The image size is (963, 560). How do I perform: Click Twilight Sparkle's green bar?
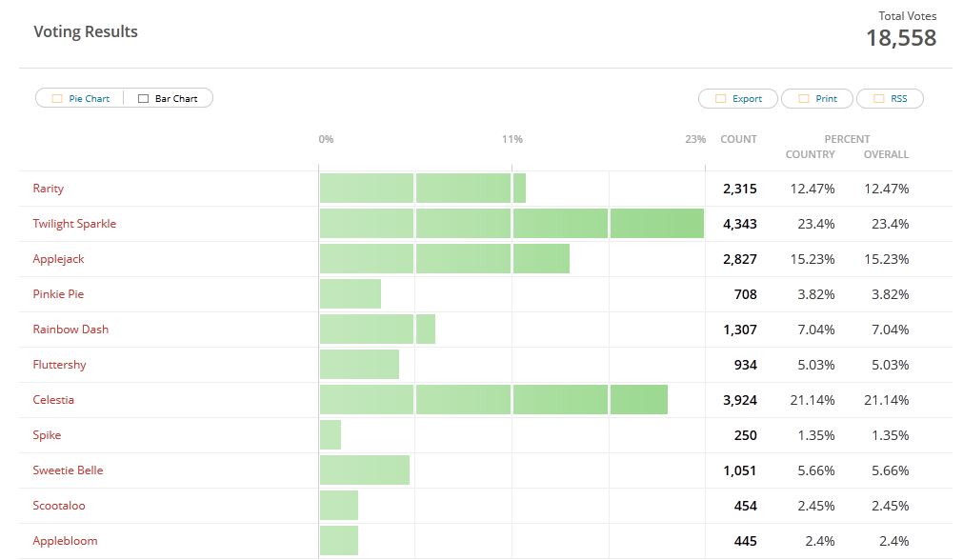[512, 224]
